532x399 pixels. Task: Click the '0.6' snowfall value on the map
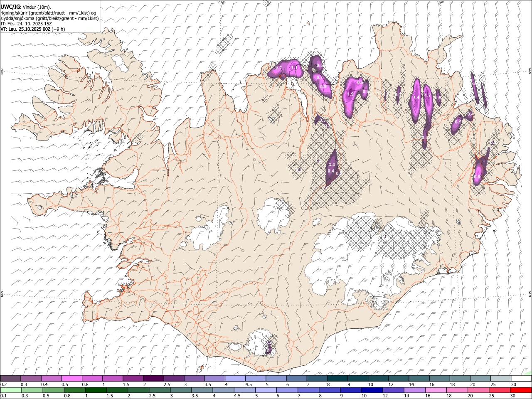pos(366,92)
